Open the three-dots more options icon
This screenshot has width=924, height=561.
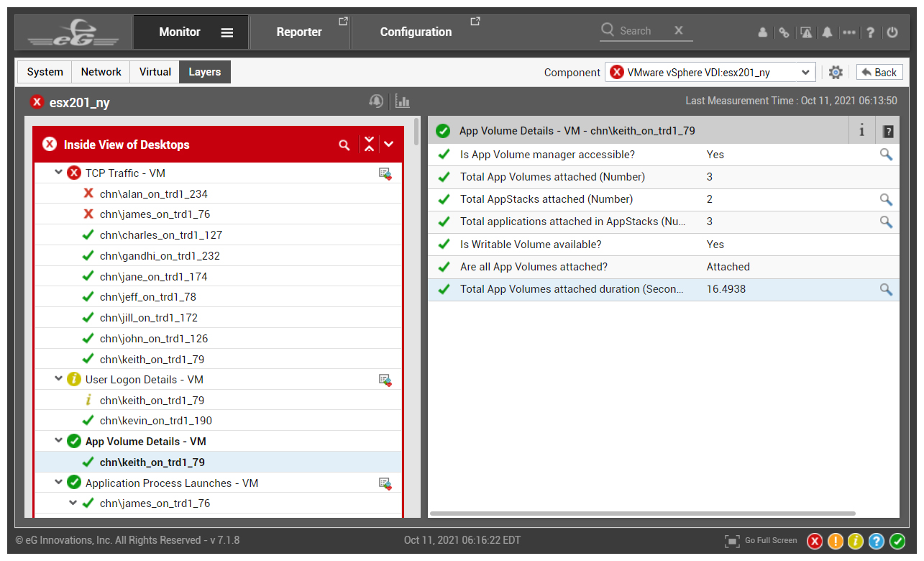[x=849, y=32]
